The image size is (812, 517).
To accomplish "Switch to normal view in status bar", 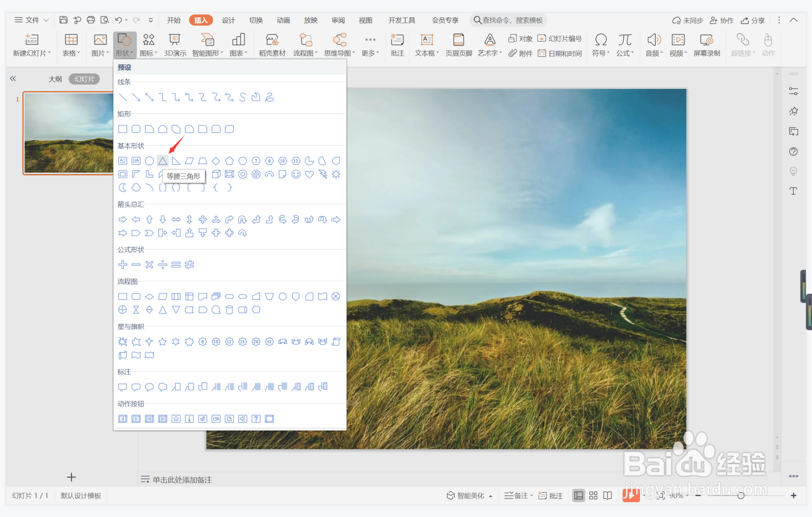I will pos(578,495).
